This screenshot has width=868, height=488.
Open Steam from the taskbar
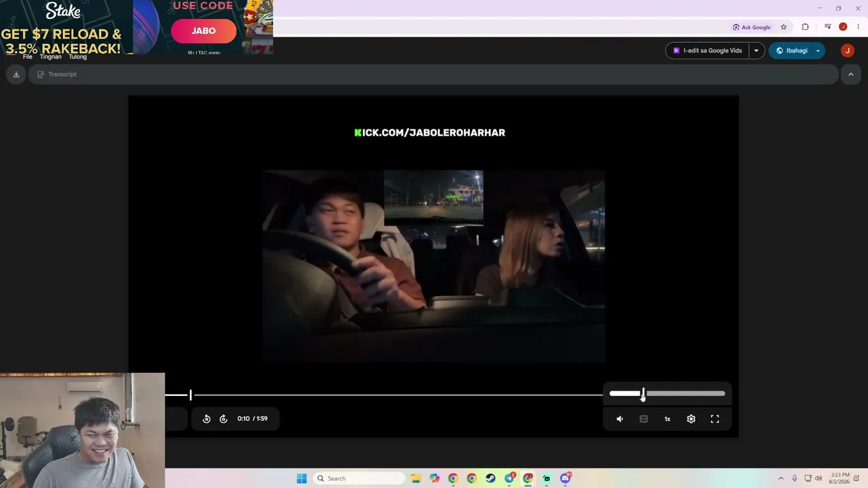coord(490,479)
